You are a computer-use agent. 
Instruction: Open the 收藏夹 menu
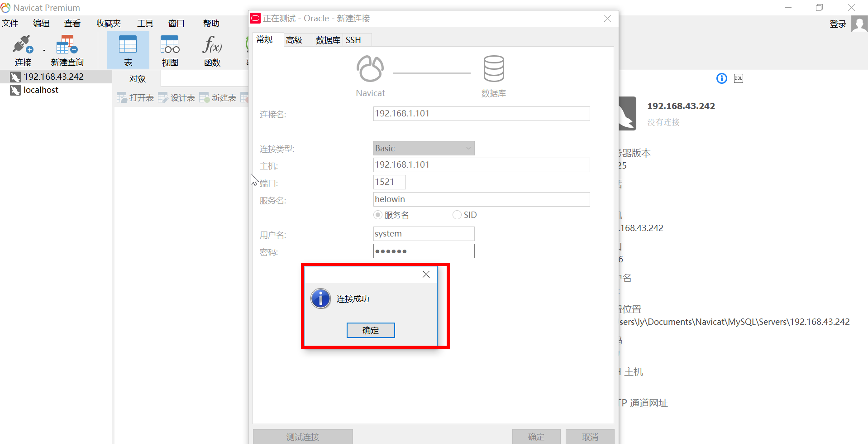109,23
